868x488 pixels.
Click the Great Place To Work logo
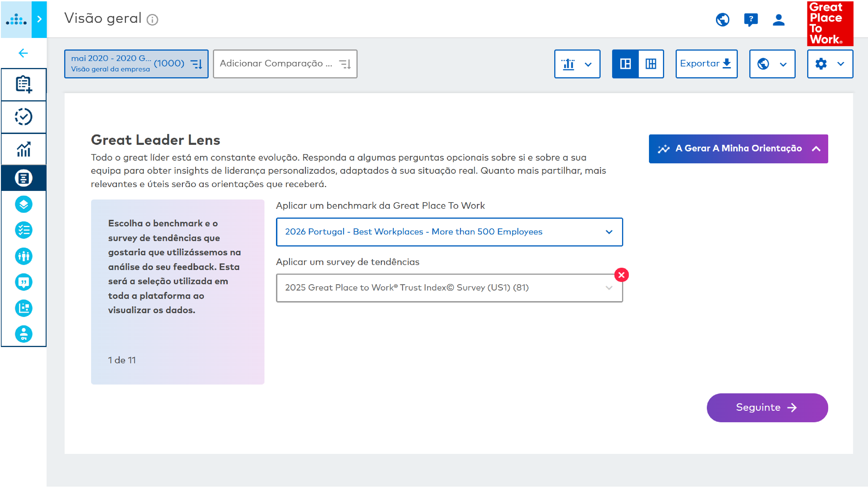[x=830, y=23]
